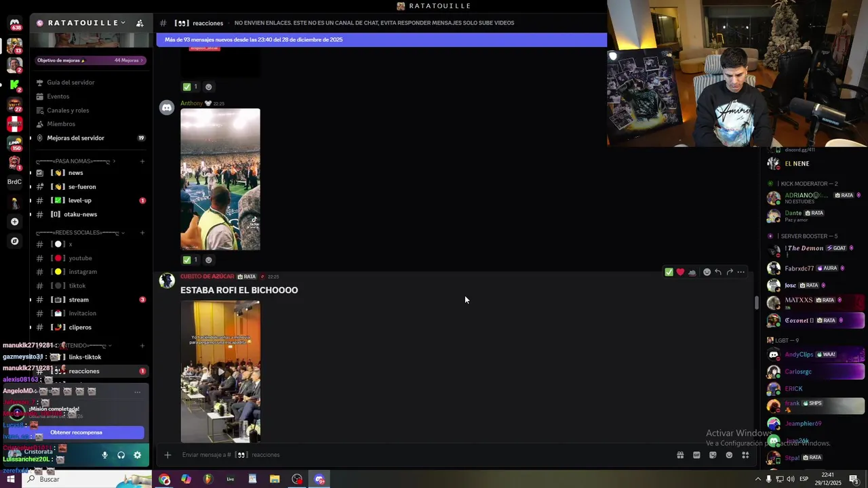868x488 pixels.
Task: Click the Windows Start button
Action: [x=11, y=479]
